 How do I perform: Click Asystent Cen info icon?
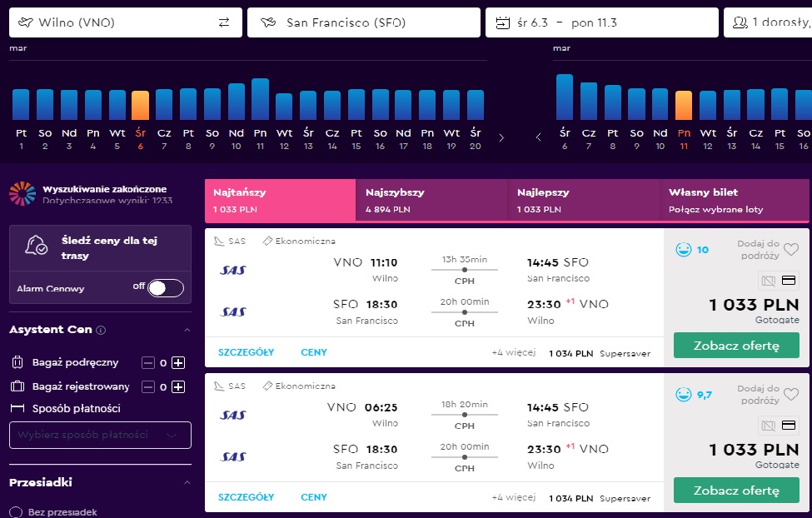pos(101,330)
